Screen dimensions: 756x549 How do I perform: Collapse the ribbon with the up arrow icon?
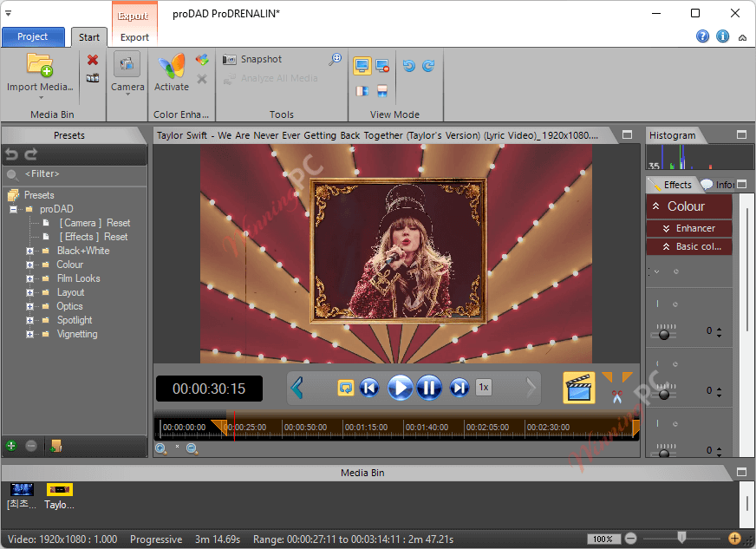tap(742, 37)
